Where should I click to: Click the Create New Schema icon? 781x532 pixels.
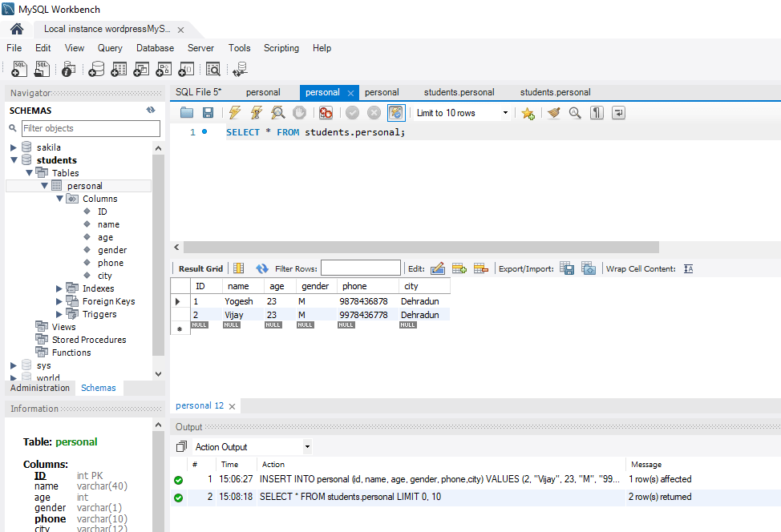(96, 69)
